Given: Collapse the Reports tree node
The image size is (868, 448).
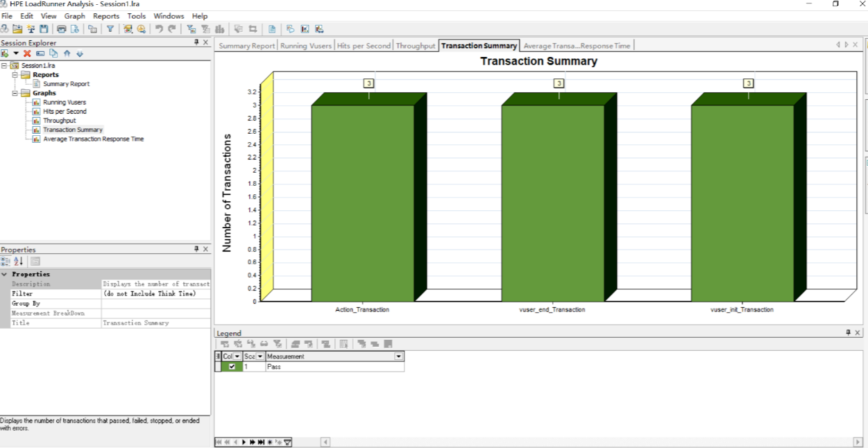Looking at the screenshot, I should (x=15, y=75).
